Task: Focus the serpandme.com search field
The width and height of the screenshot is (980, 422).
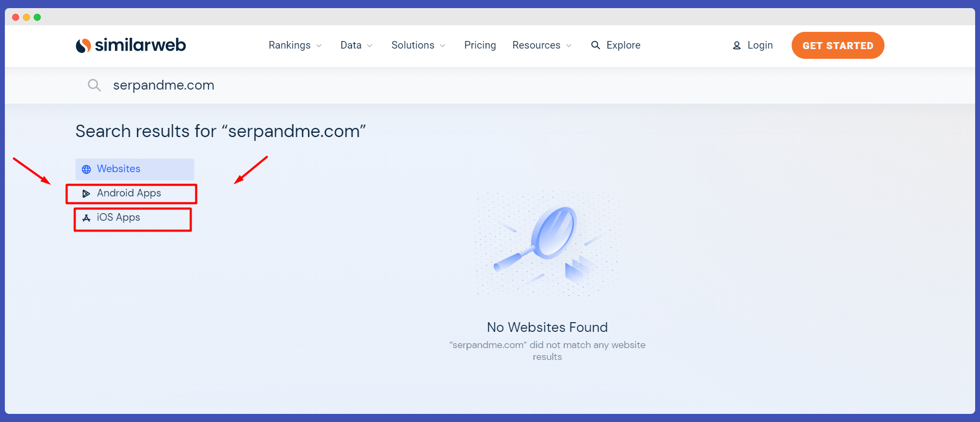Action: pyautogui.click(x=164, y=85)
